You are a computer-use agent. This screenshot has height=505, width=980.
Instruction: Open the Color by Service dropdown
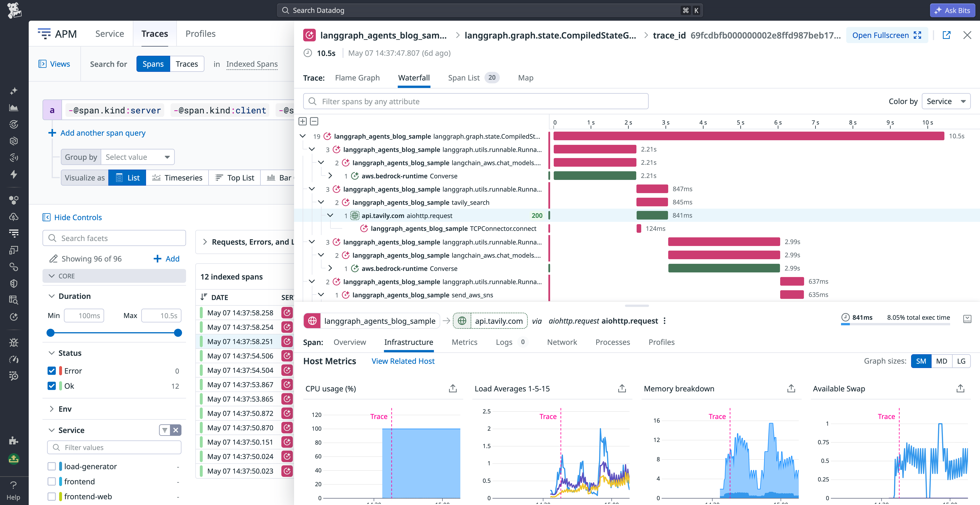946,101
